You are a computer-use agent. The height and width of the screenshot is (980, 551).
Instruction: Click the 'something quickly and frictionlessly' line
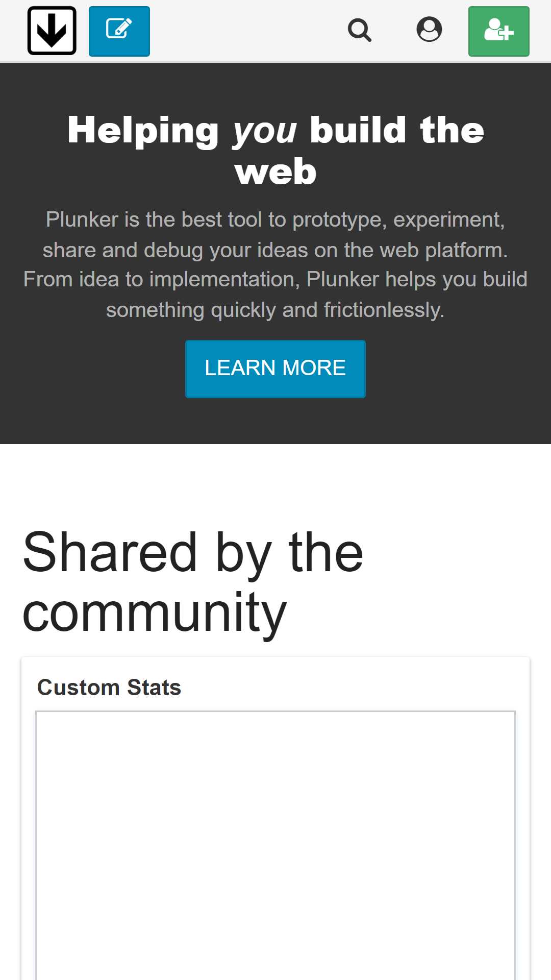pos(275,310)
